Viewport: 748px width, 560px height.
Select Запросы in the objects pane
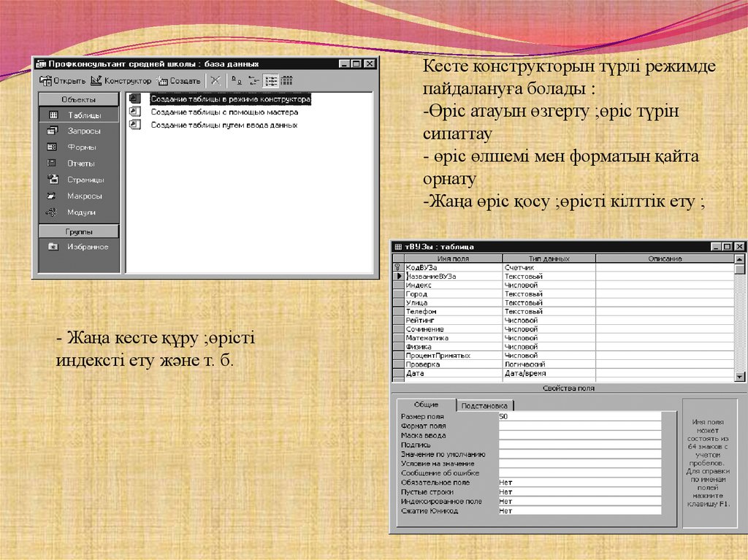79,131
